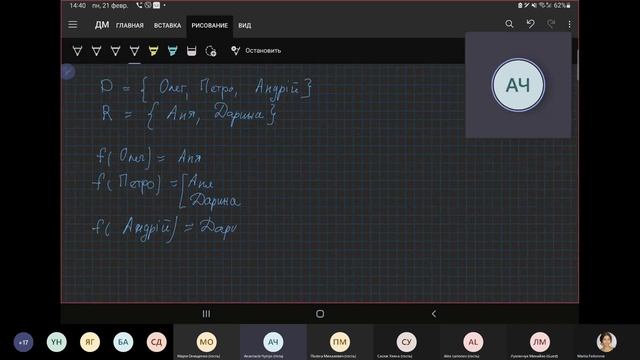Select the participant tile with photo avatar
This screenshot has width=640, height=360.
tap(607, 342)
